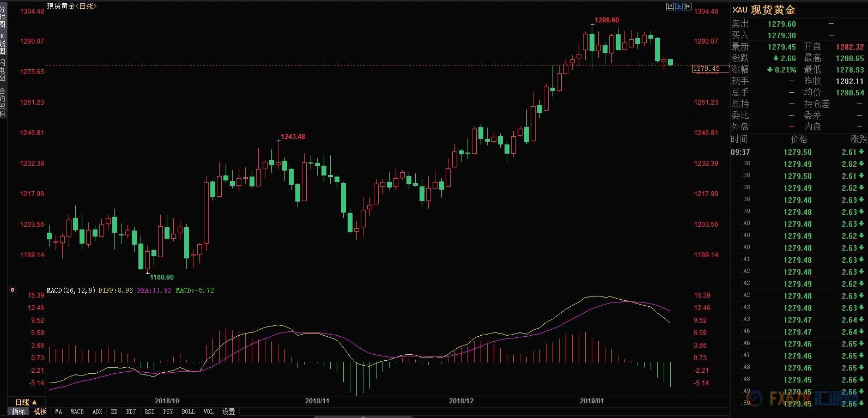The width and height of the screenshot is (868, 418).
Task: Toggle the KDJ indicator
Action: point(131,412)
